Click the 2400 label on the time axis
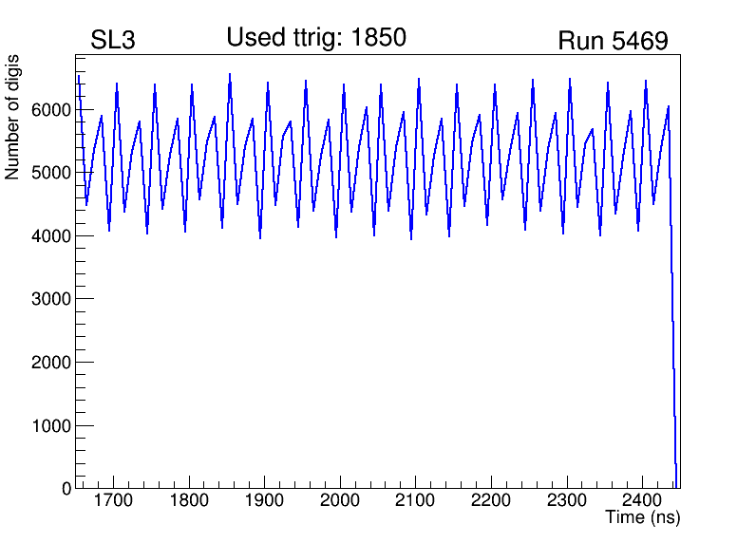Screen dimensions: 756x543 point(642,500)
